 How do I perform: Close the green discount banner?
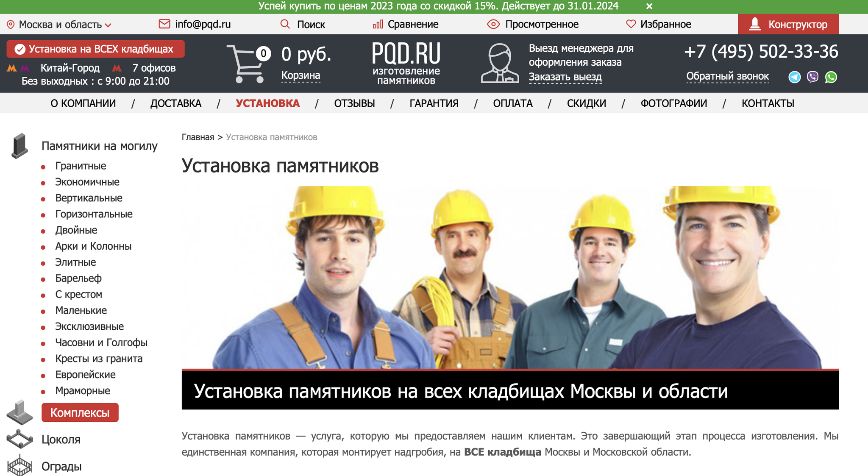tap(649, 6)
